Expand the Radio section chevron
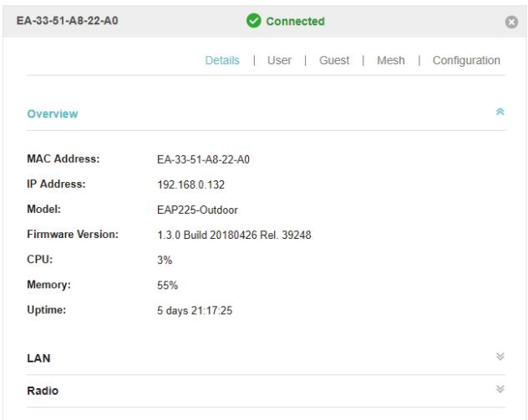 coord(500,389)
